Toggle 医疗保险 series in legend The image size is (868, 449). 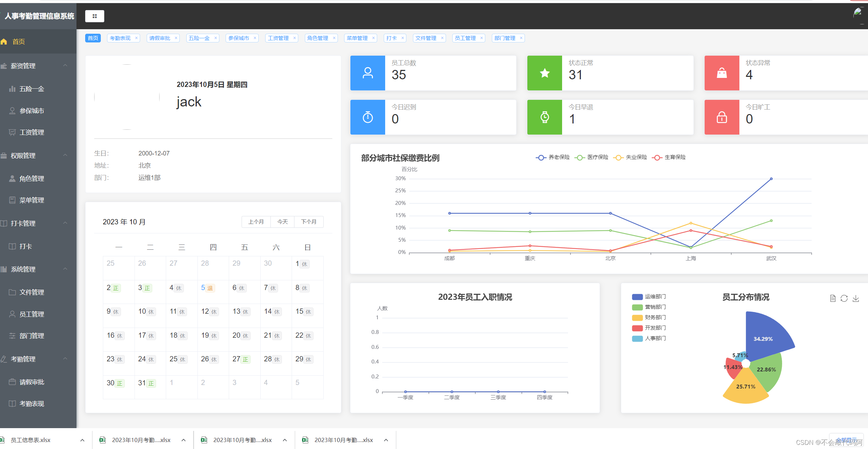pos(591,158)
